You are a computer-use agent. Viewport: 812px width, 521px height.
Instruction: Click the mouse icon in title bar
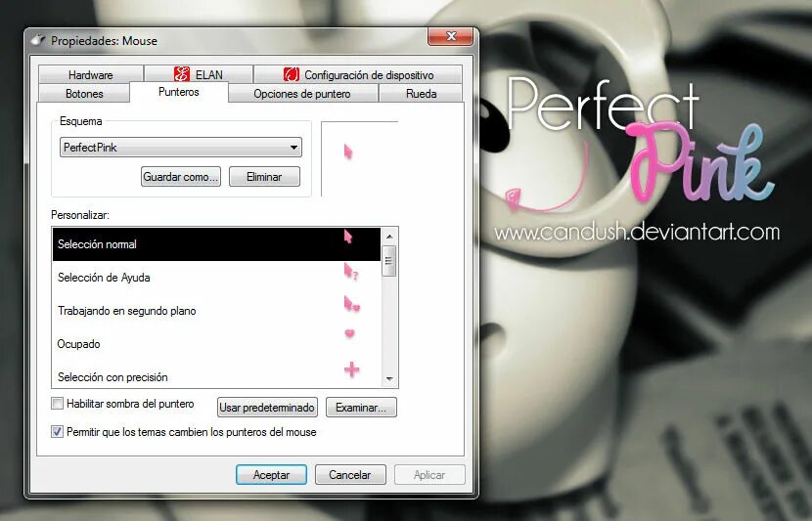click(x=38, y=40)
